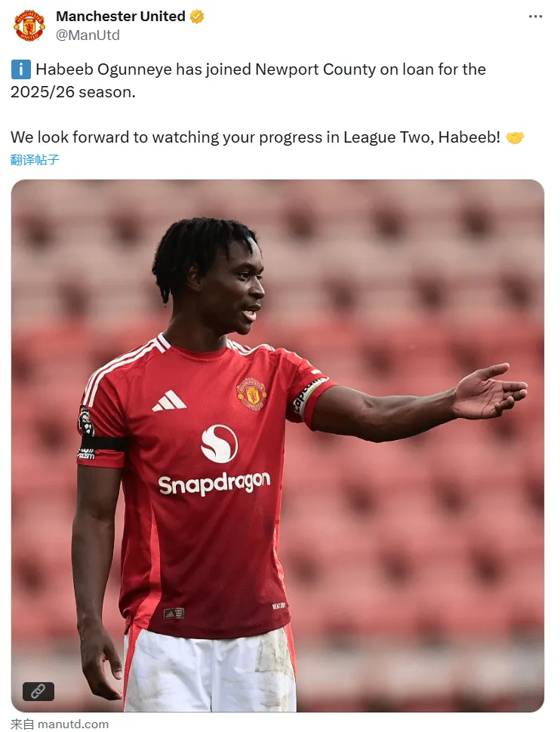The width and height of the screenshot is (560, 732).
Task: Click the 翻译帖子 translate post link
Action: tap(35, 160)
